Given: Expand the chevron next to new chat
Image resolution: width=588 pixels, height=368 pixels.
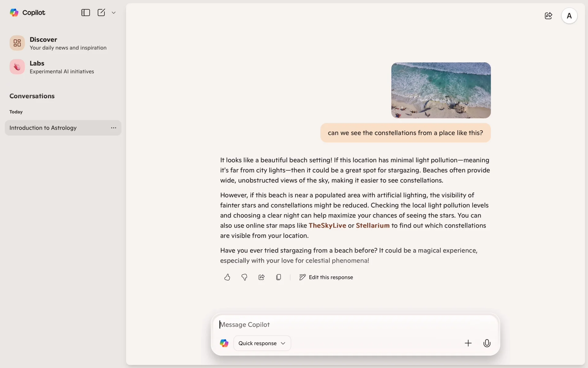Looking at the screenshot, I should coord(114,13).
